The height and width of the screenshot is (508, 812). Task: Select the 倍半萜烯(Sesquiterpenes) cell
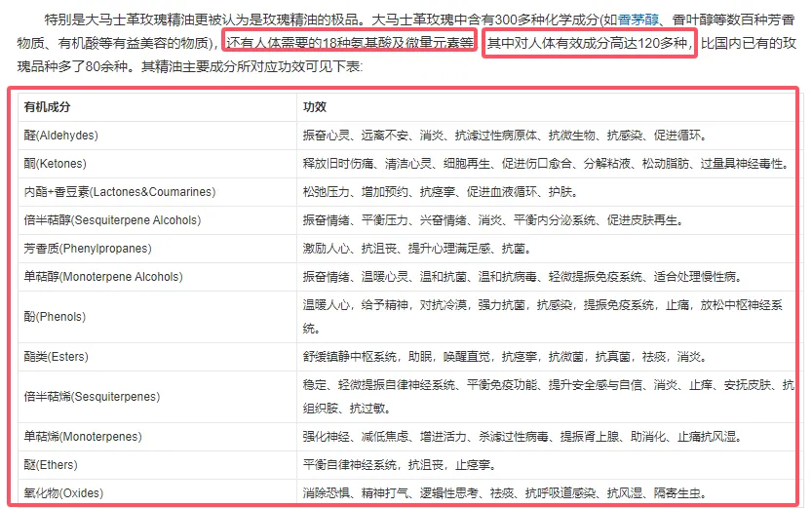(158, 397)
